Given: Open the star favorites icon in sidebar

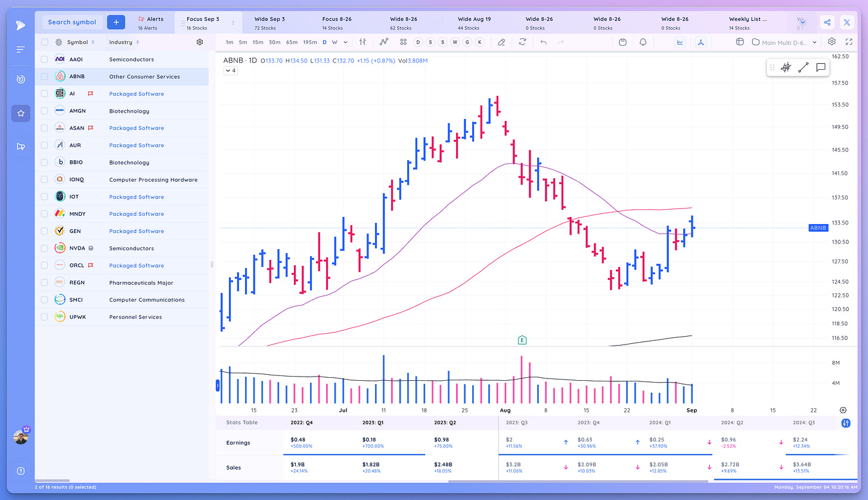Looking at the screenshot, I should pos(21,113).
